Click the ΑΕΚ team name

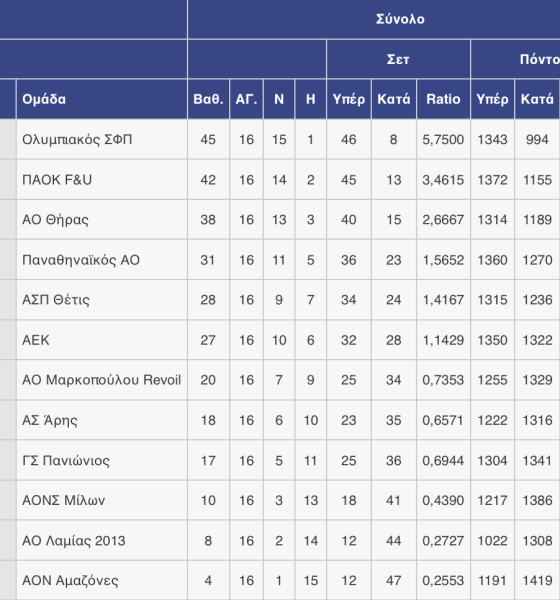coord(36,340)
